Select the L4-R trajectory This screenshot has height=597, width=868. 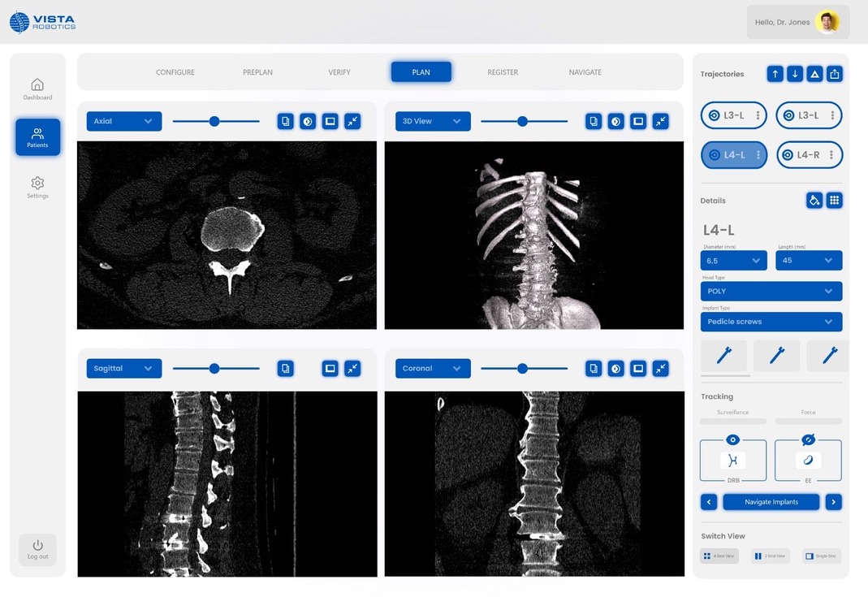coord(810,155)
